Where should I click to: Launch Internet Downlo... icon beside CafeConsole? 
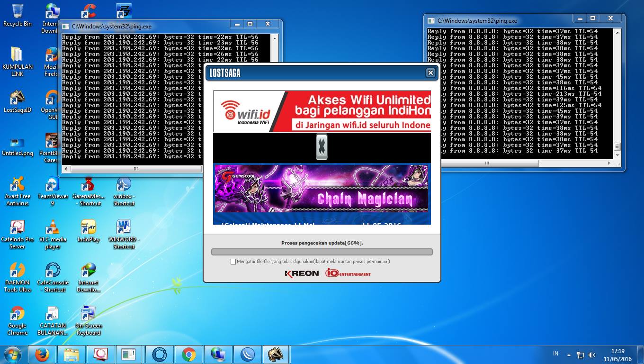point(88,278)
